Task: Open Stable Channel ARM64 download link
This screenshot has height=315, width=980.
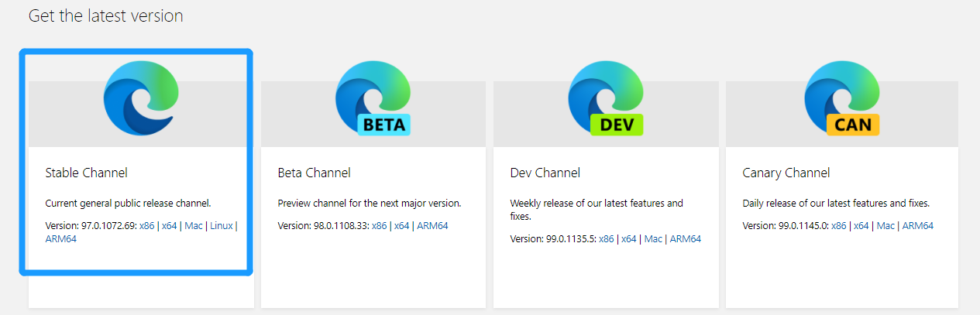Action: click(61, 239)
